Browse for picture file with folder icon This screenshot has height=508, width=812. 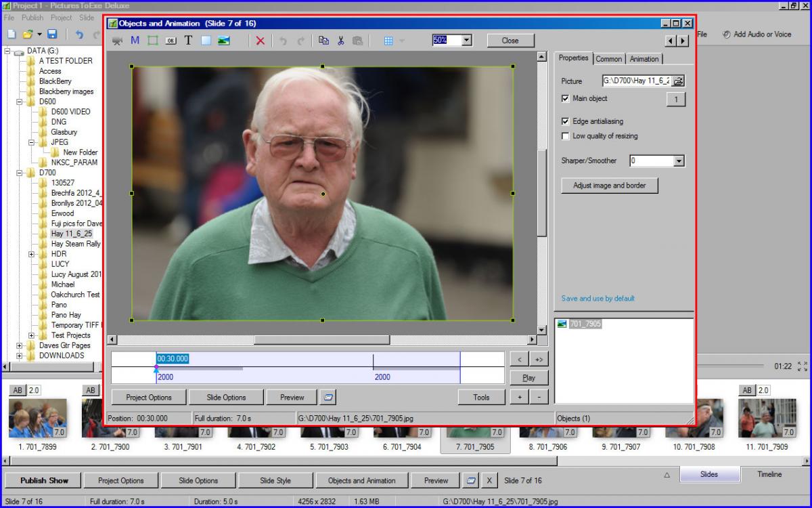pos(678,81)
